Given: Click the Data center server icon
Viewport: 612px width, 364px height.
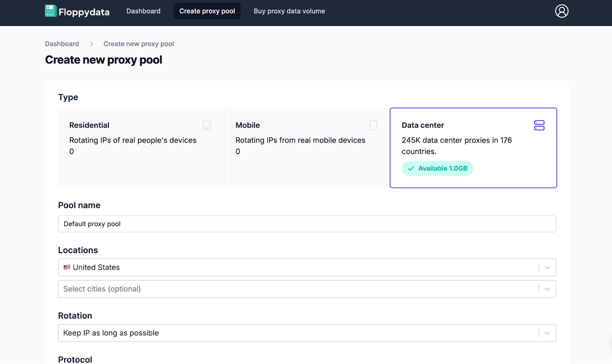Looking at the screenshot, I should (x=539, y=125).
